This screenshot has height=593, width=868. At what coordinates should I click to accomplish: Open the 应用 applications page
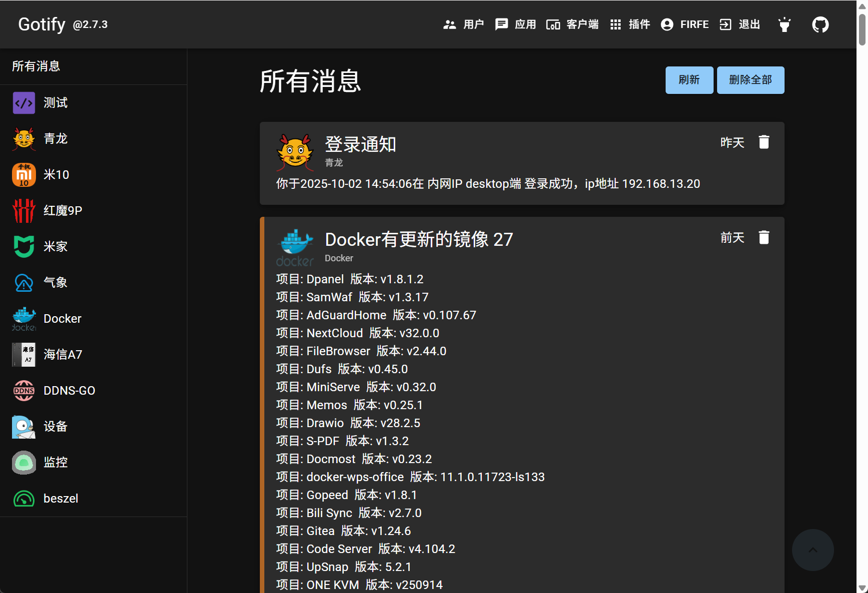[x=516, y=24]
